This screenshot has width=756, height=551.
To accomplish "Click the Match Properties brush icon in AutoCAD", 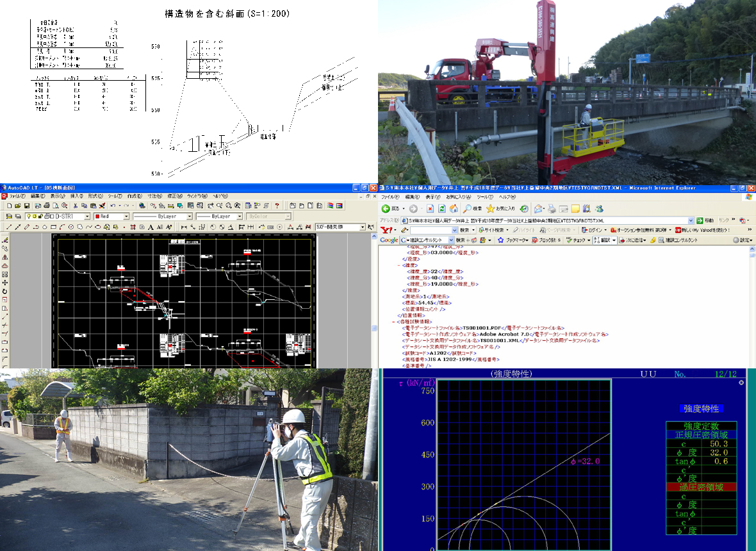I will coord(102,206).
